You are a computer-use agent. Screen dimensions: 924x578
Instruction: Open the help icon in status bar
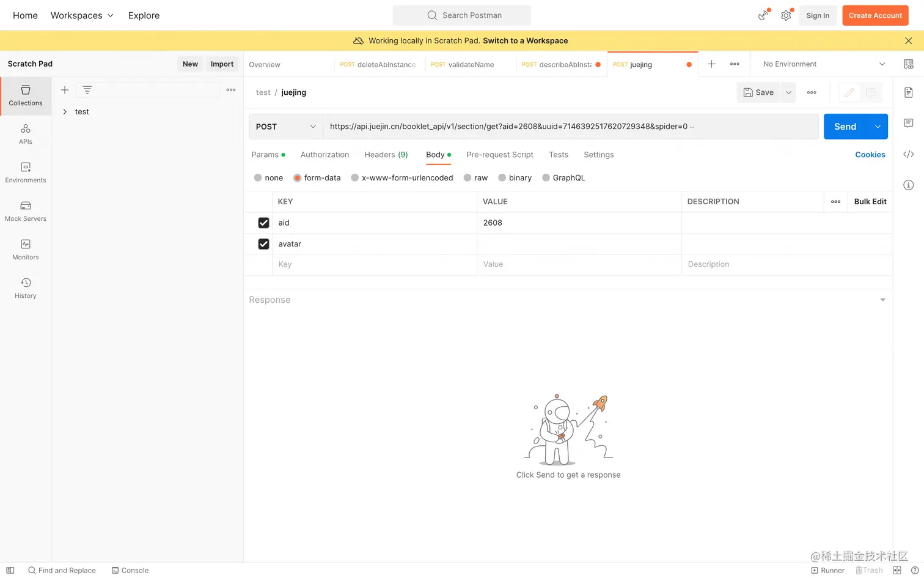pyautogui.click(x=915, y=571)
